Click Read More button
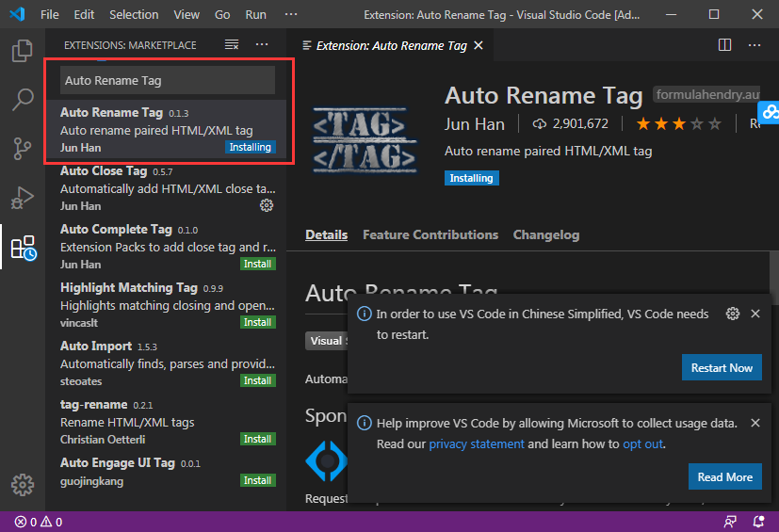The image size is (779, 532). (725, 476)
